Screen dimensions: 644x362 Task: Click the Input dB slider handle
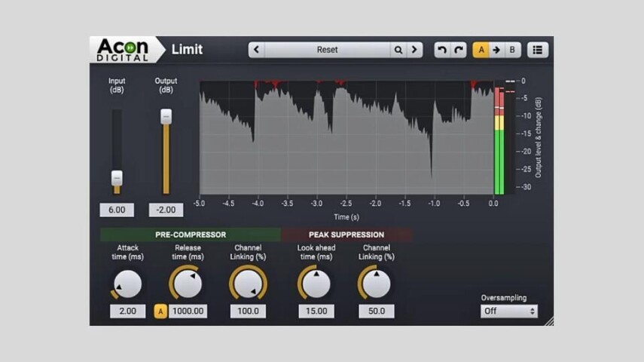click(117, 178)
